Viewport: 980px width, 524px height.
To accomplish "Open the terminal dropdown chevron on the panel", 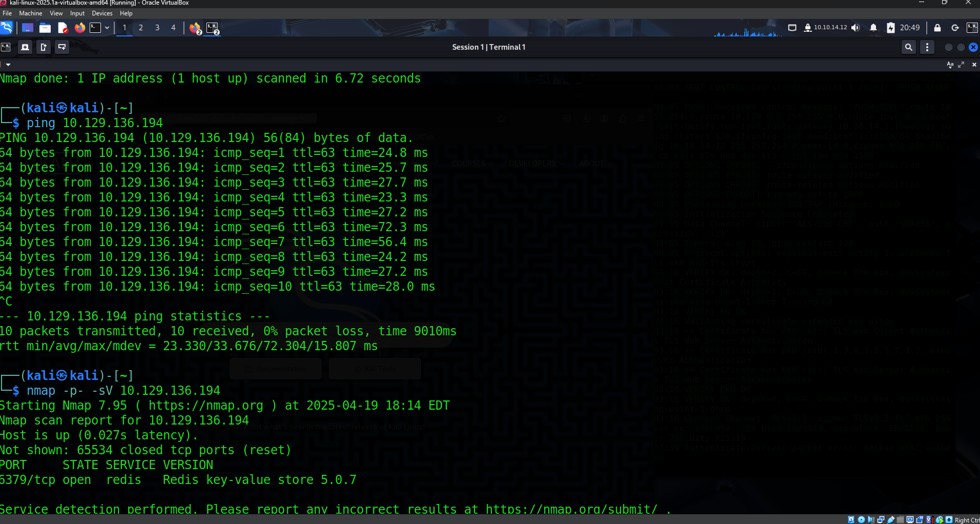I will pyautogui.click(x=106, y=28).
